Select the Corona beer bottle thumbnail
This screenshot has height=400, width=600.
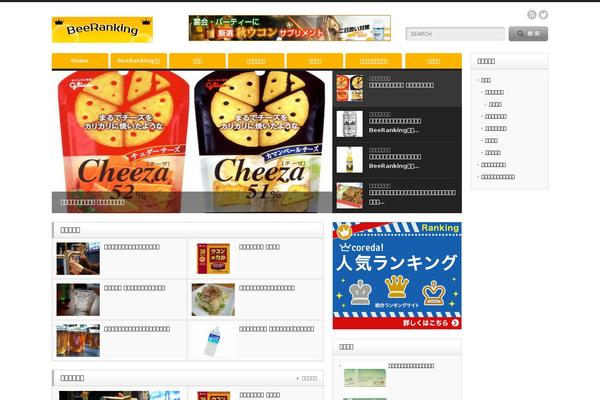coord(350,160)
